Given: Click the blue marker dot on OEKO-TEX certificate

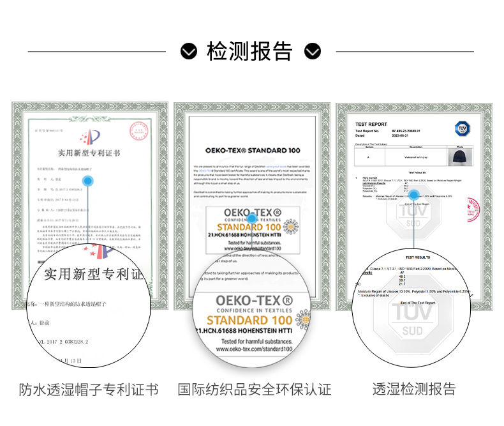Looking at the screenshot, I should (252, 219).
